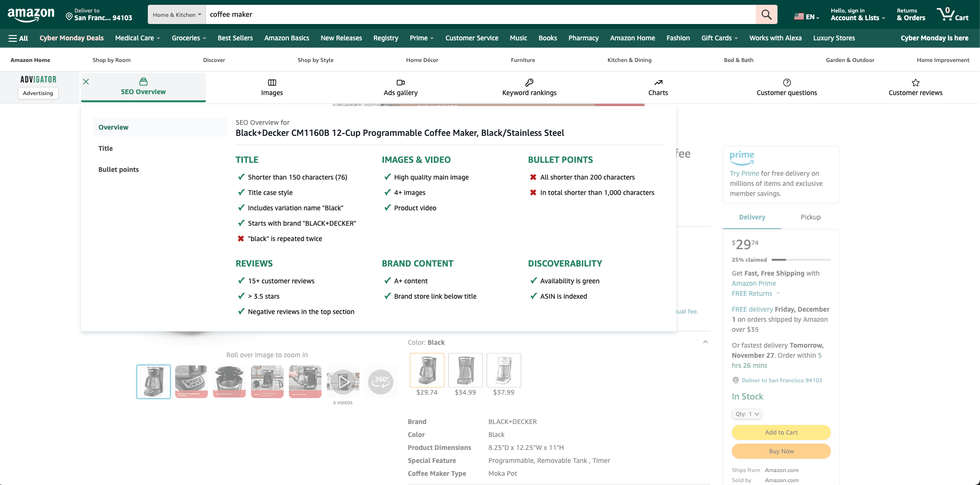Select Overview in the SEO sidebar
Image resolution: width=980 pixels, height=485 pixels.
tap(160, 127)
